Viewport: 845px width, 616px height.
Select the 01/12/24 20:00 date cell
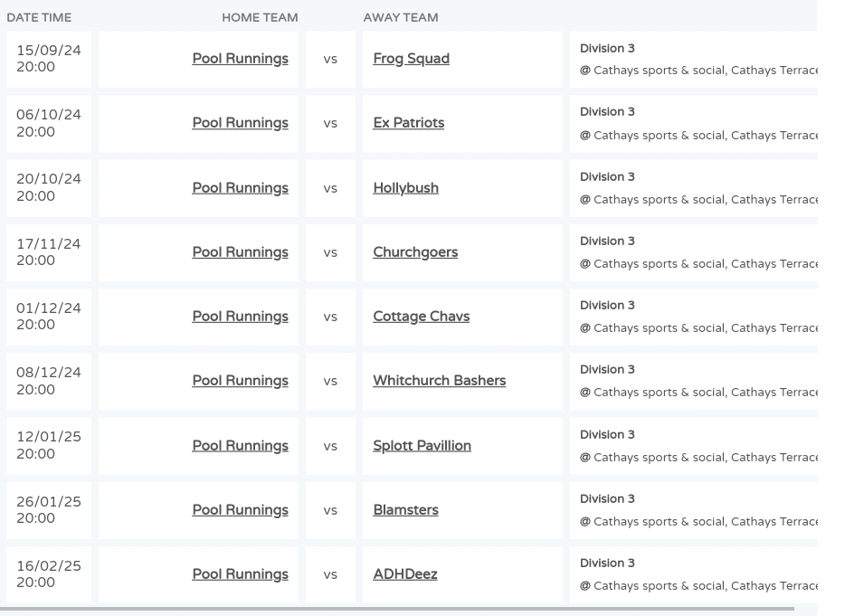coord(49,317)
